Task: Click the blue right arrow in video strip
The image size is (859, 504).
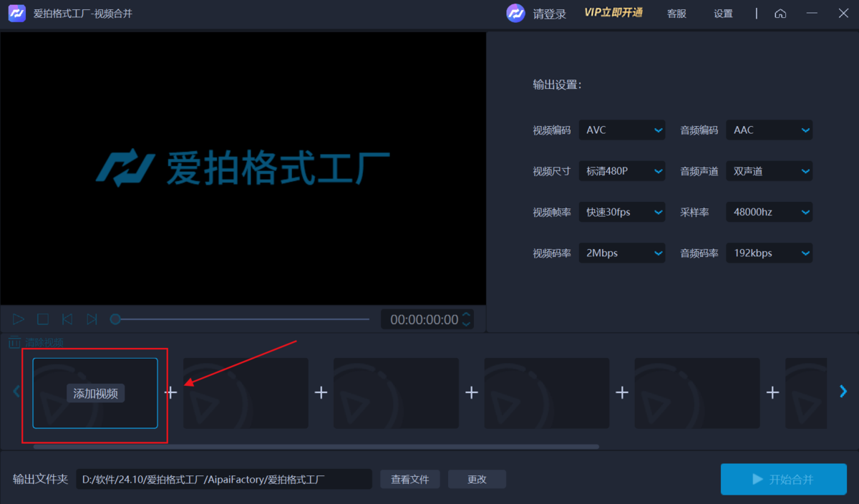Action: pos(843,391)
